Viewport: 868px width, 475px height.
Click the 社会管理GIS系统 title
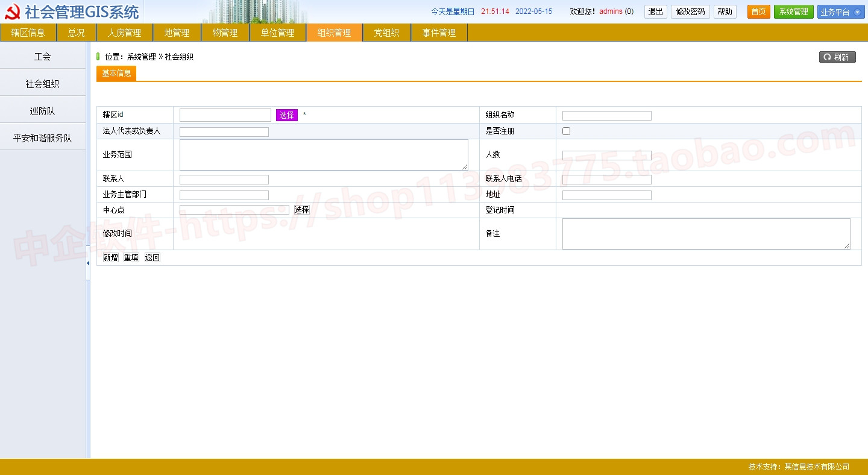[x=82, y=11]
